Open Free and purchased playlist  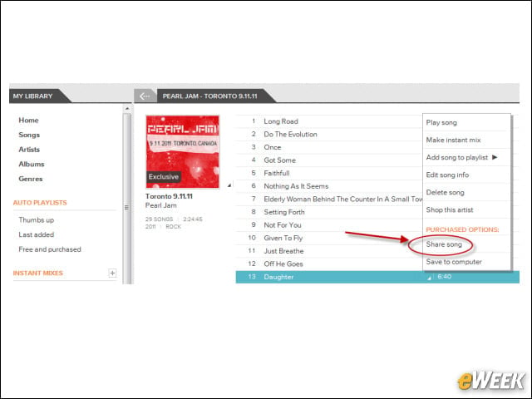click(50, 249)
